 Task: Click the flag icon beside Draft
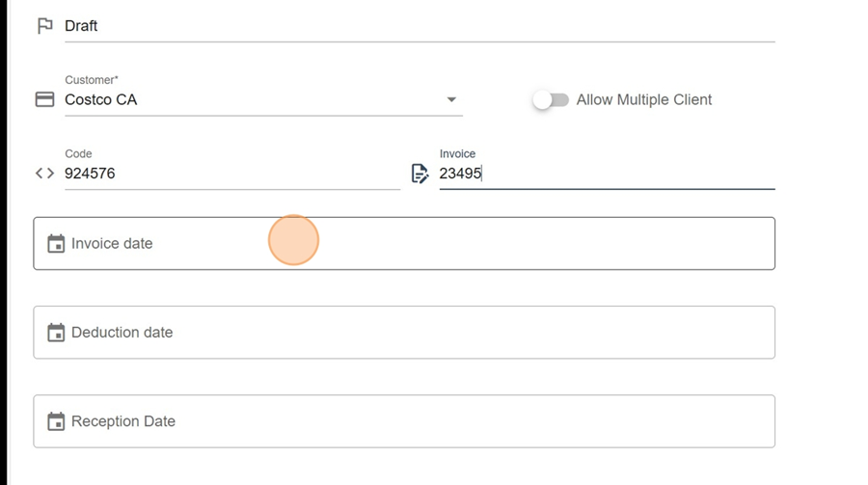click(44, 26)
